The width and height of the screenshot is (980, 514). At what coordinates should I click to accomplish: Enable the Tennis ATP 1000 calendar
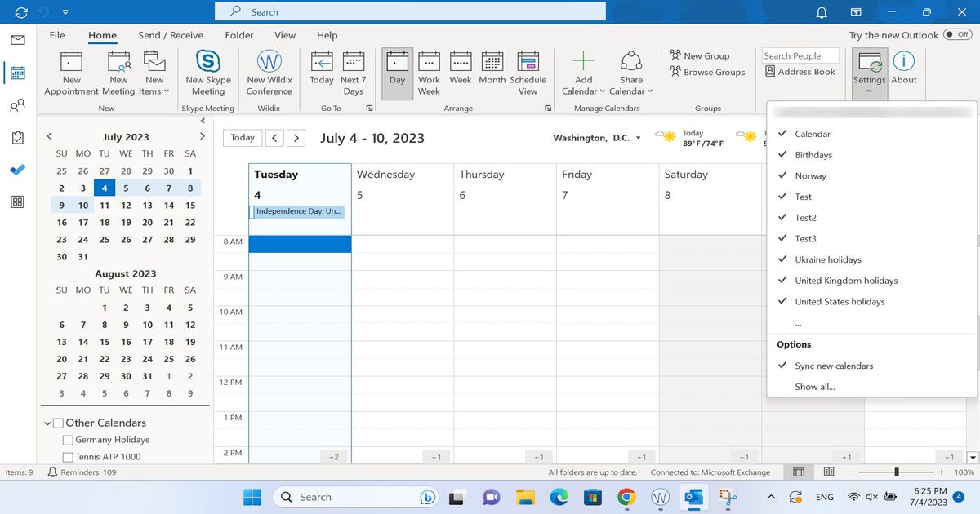click(x=68, y=457)
